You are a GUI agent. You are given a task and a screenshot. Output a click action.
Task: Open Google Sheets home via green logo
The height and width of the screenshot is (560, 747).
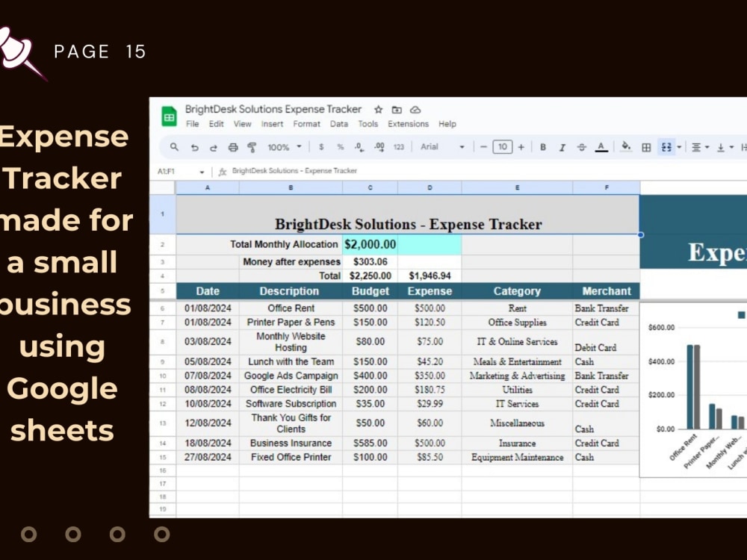(169, 116)
